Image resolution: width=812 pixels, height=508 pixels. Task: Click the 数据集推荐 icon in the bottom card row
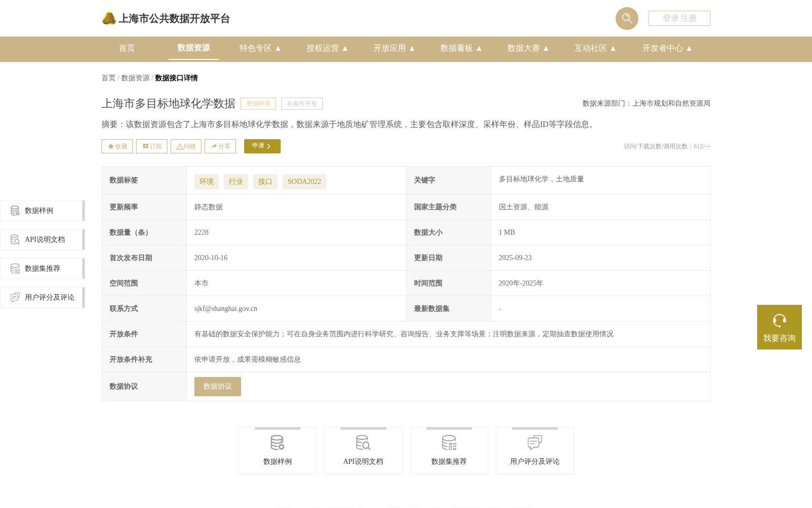coord(449,442)
